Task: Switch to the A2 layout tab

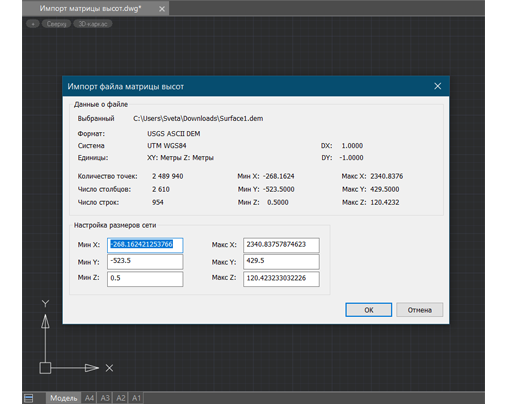Action: 121,398
